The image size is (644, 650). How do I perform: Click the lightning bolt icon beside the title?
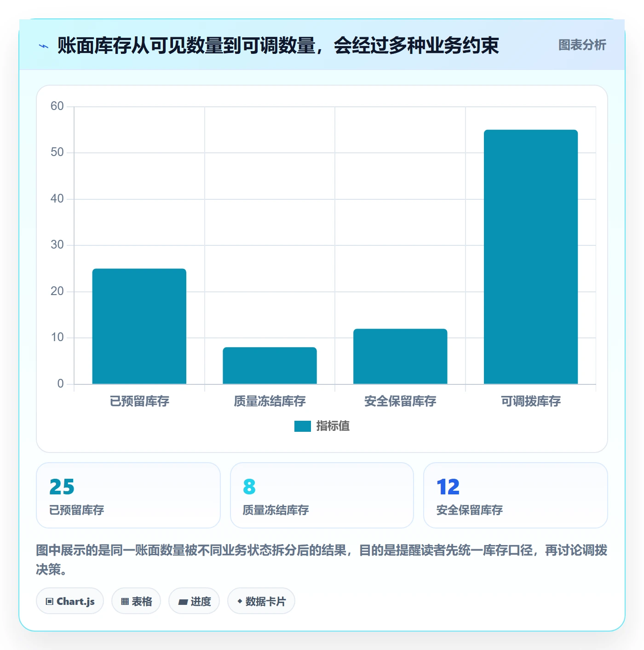click(44, 46)
